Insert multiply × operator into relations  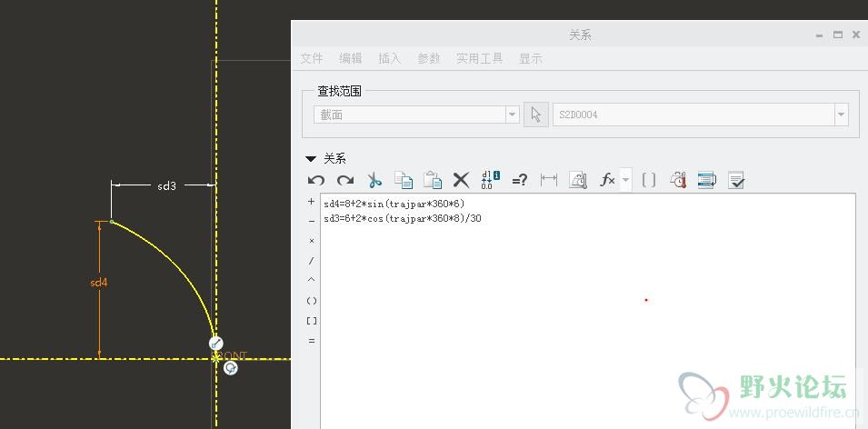[311, 241]
